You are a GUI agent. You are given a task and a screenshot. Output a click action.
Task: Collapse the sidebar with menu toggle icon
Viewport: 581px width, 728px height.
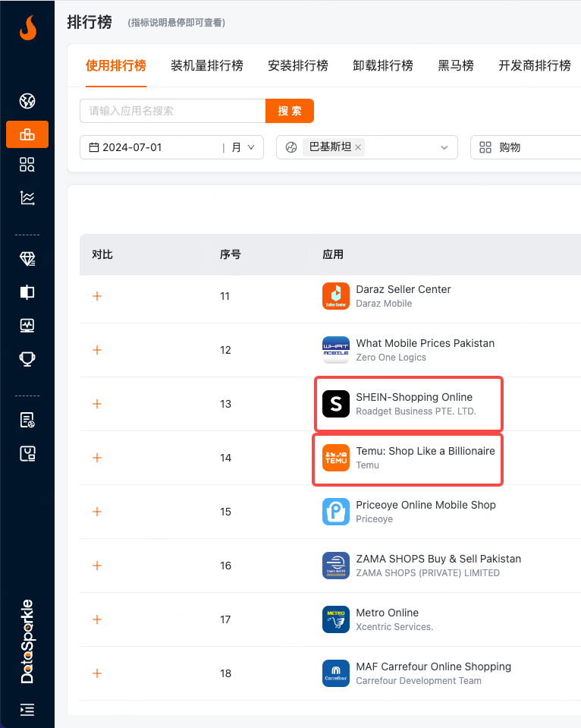(27, 710)
